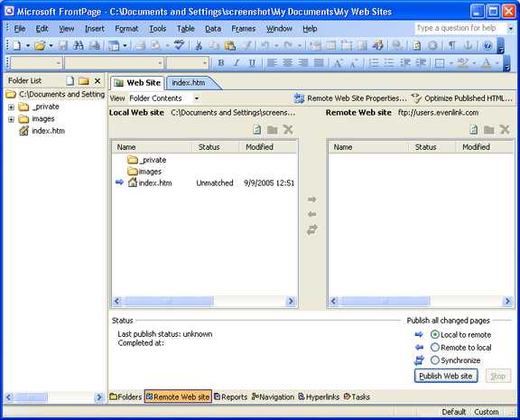Viewport: 520px width, 420px height.
Task: Open the Font size dropdown
Action: point(205,62)
